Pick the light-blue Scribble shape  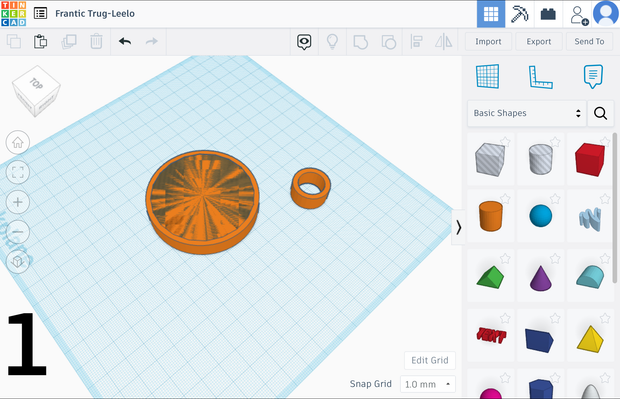tap(590, 218)
